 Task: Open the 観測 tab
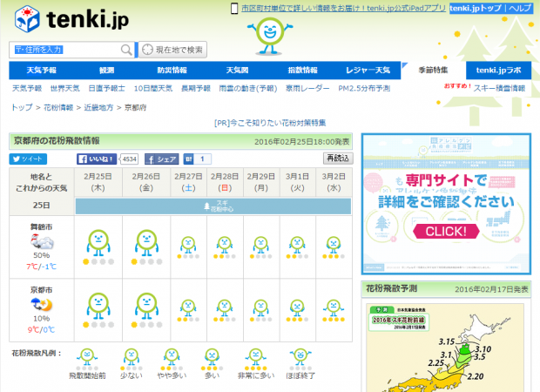[107, 71]
